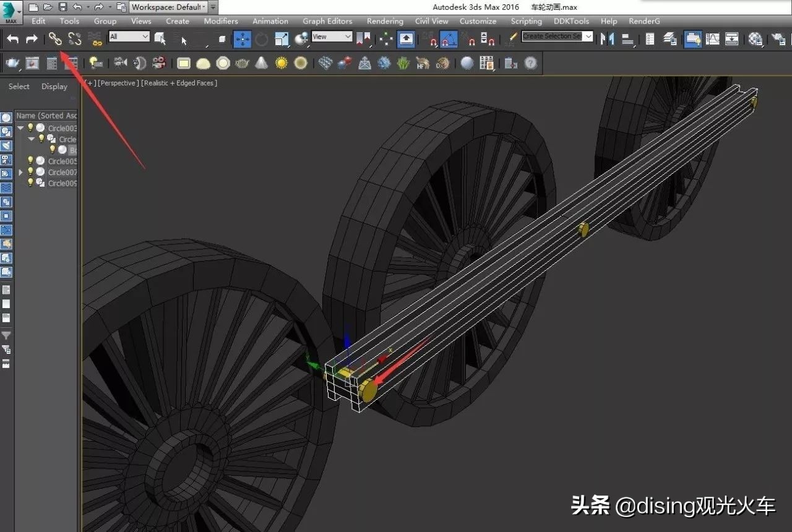This screenshot has width=792, height=532.
Task: Expand the Circle007 tree item
Action: tap(20, 171)
